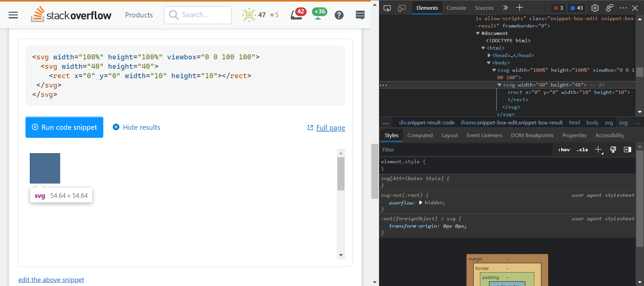Image resolution: width=644 pixels, height=286 pixels.
Task: Focus the Search input field
Action: [198, 15]
